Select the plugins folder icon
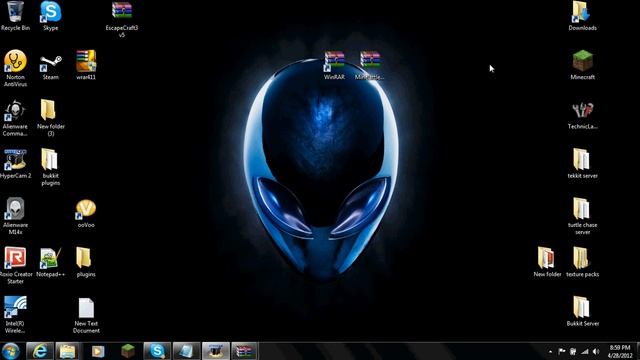The image size is (640, 360). (x=86, y=262)
